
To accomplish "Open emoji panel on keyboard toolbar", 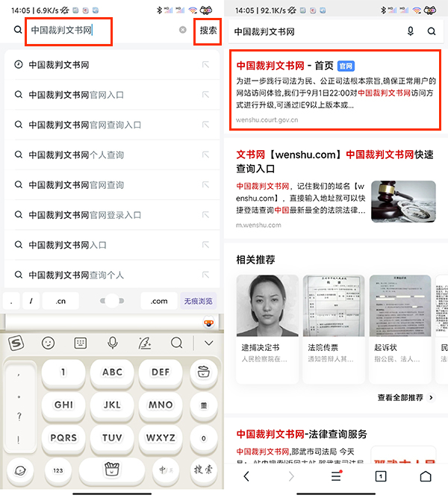I will tap(49, 343).
